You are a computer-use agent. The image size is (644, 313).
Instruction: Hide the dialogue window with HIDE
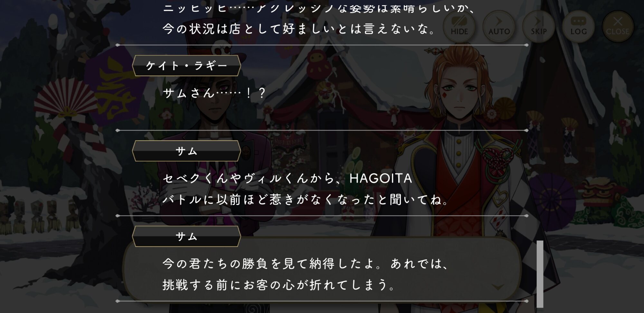coord(459,26)
